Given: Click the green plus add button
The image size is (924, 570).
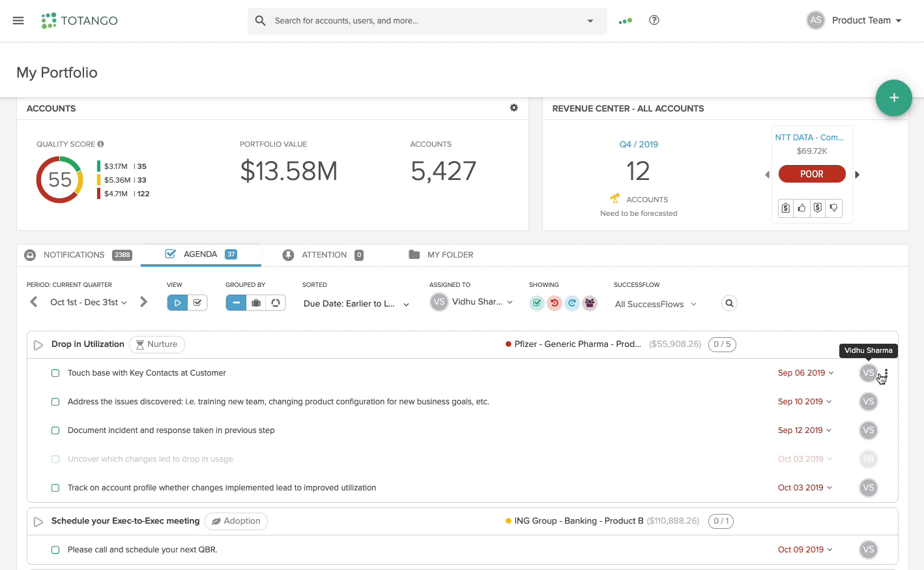Looking at the screenshot, I should 894,98.
